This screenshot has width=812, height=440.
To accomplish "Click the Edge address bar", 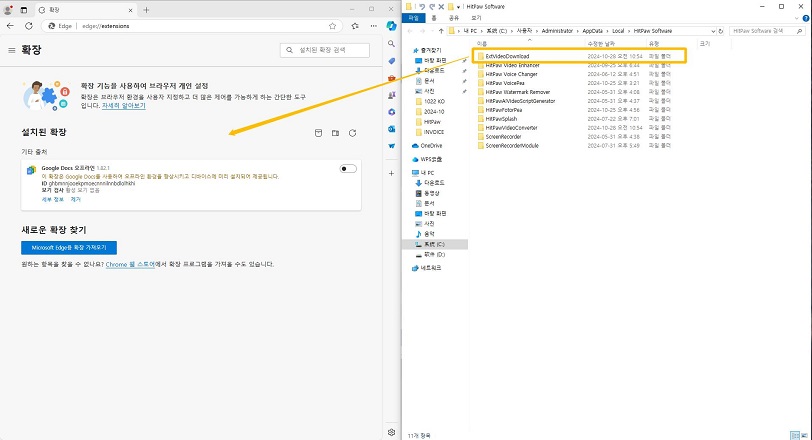I will coord(192,26).
